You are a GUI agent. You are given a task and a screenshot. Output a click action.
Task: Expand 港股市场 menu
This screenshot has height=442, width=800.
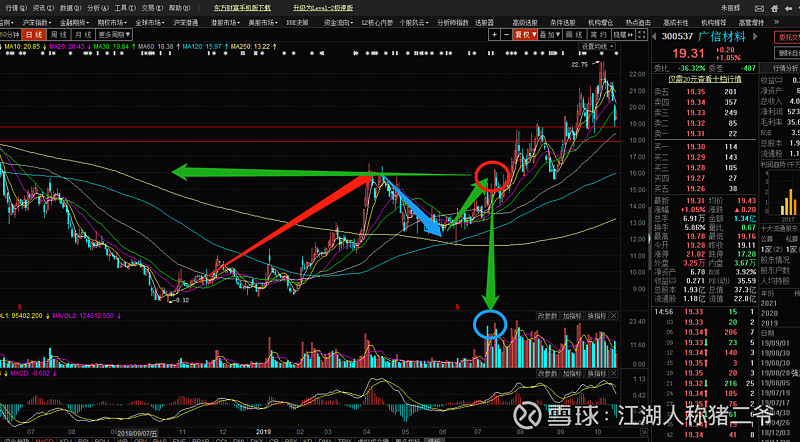point(225,23)
